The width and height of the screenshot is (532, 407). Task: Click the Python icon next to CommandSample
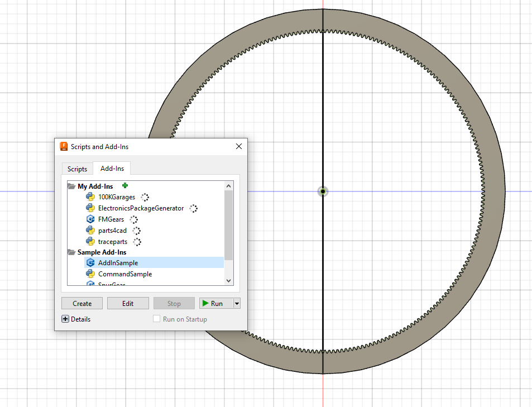pyautogui.click(x=90, y=274)
